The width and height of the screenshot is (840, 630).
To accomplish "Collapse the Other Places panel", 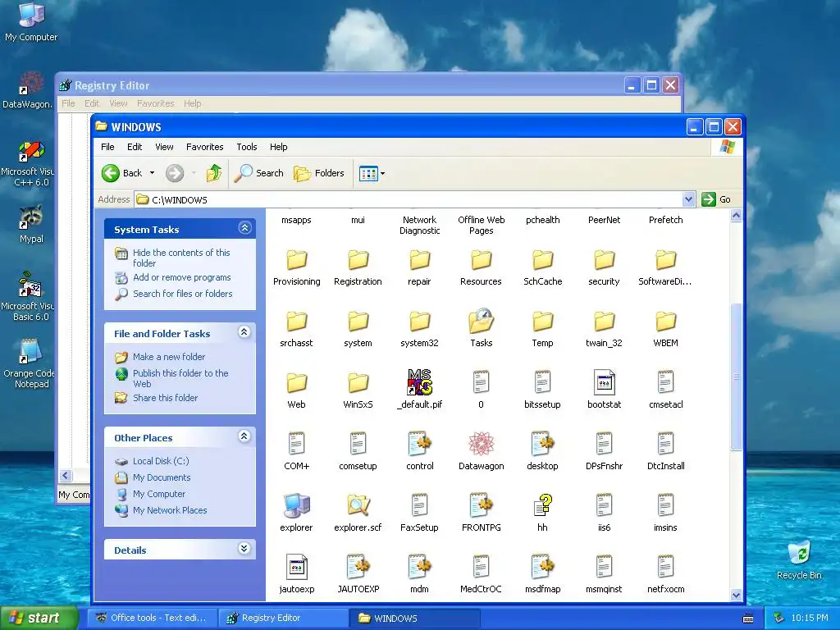I will pos(244,436).
